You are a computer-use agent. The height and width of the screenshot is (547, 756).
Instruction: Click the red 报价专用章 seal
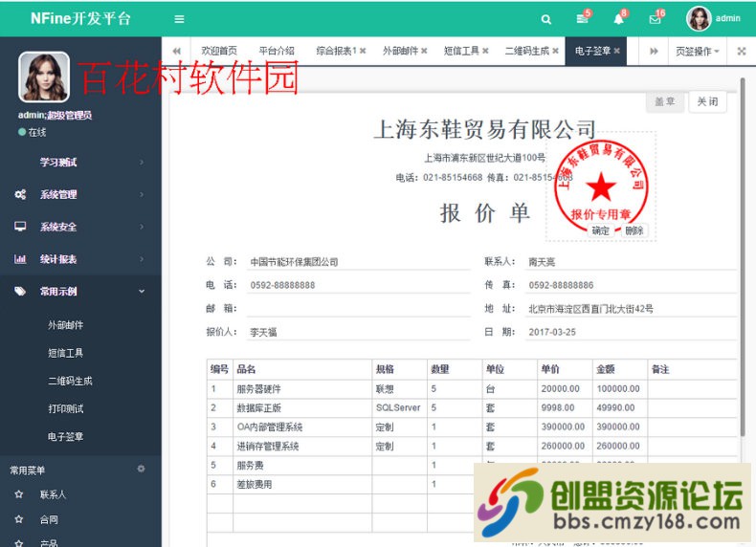pos(601,186)
